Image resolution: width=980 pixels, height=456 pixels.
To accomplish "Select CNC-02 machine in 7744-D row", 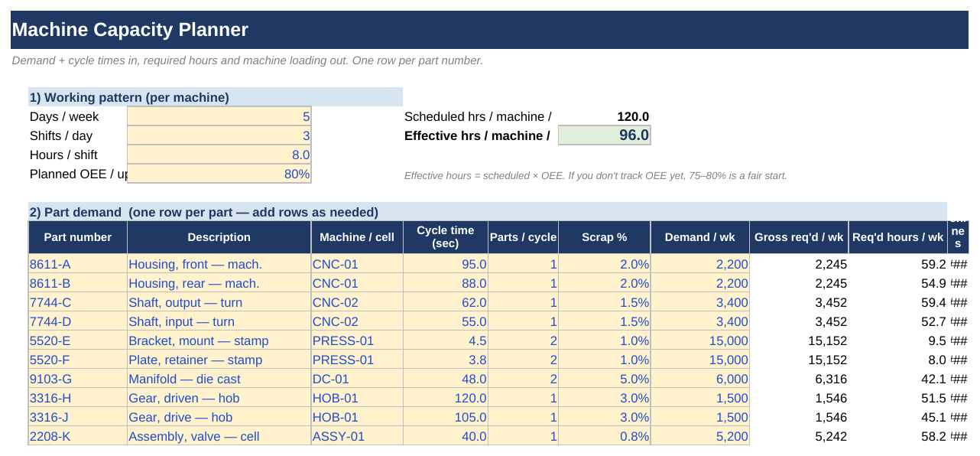I will (x=357, y=321).
